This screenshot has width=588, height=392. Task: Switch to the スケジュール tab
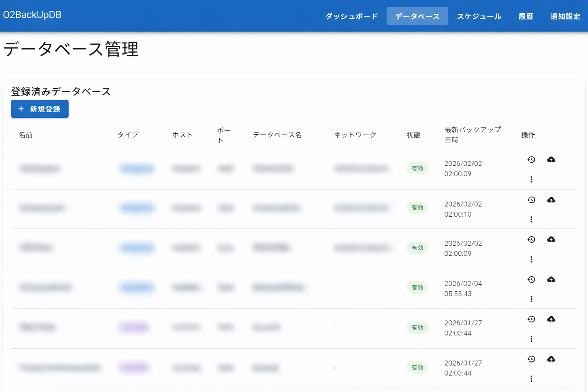pos(479,16)
